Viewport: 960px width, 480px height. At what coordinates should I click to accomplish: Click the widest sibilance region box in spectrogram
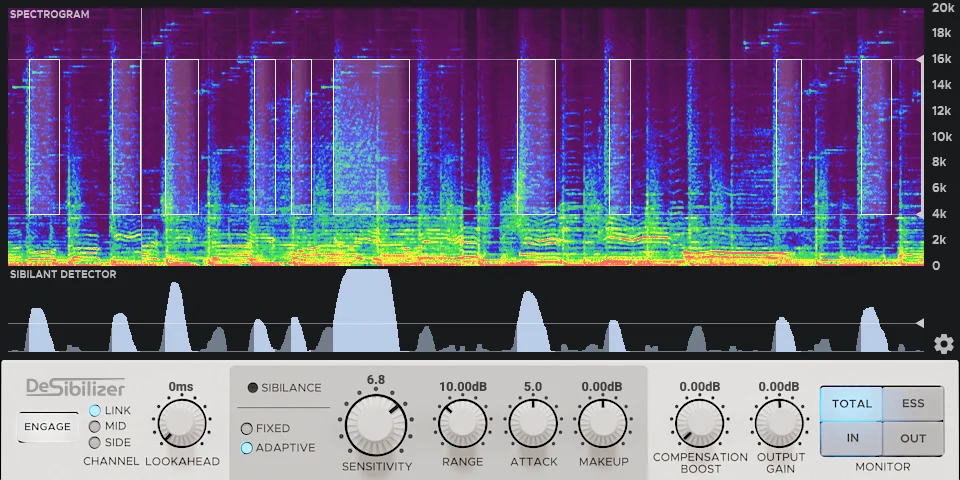pyautogui.click(x=371, y=137)
